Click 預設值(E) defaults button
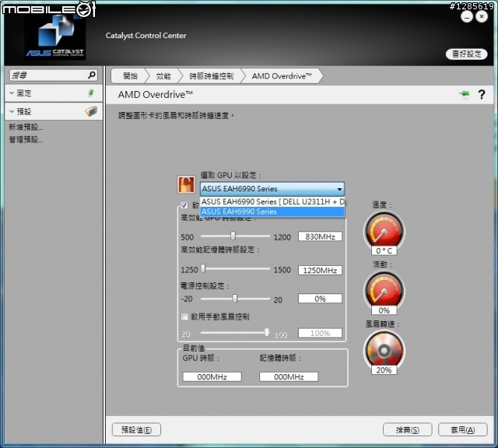 (x=136, y=430)
